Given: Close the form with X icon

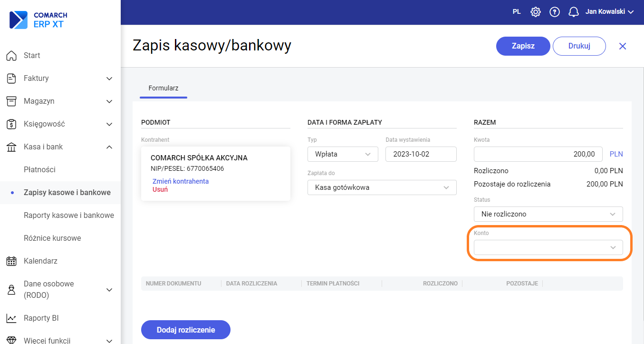Looking at the screenshot, I should (x=623, y=46).
